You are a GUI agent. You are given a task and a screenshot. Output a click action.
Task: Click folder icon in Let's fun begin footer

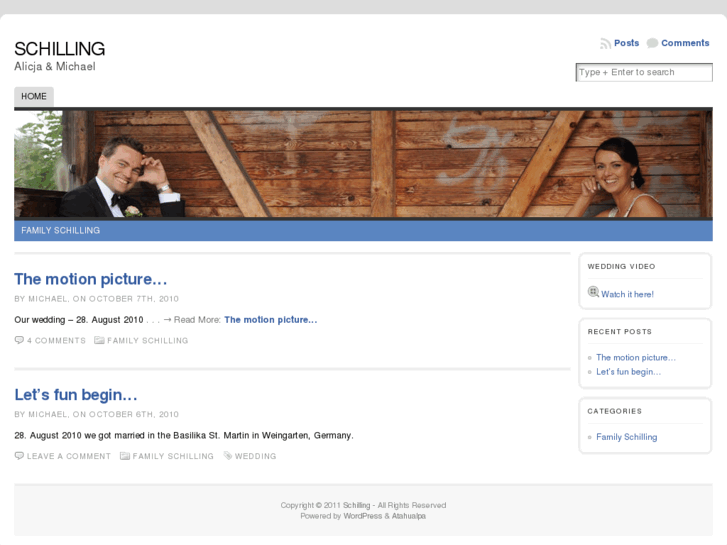125,455
